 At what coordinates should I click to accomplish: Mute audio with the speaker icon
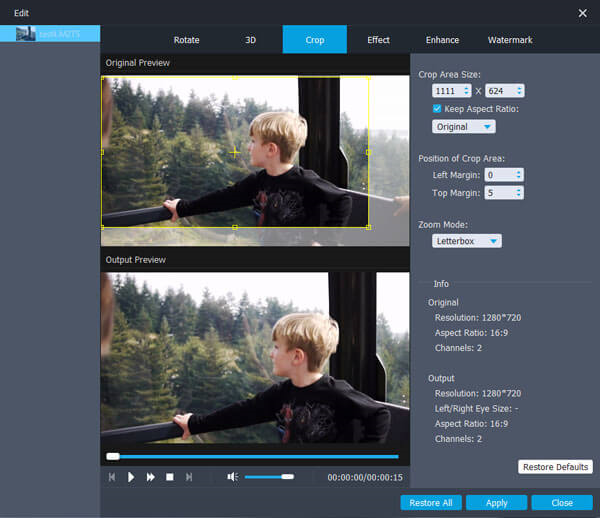pos(232,477)
